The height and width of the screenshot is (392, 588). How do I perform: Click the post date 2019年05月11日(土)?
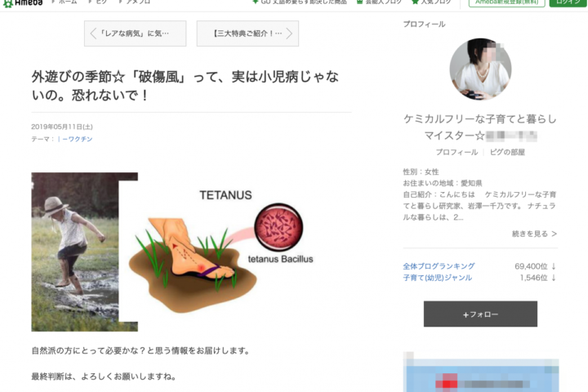(x=62, y=127)
